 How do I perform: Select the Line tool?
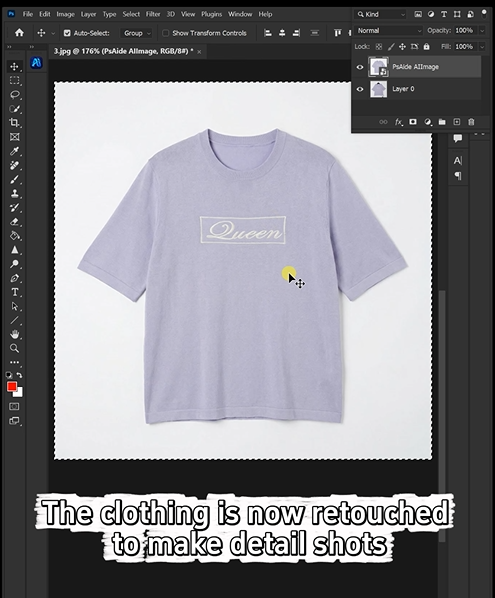click(x=14, y=320)
